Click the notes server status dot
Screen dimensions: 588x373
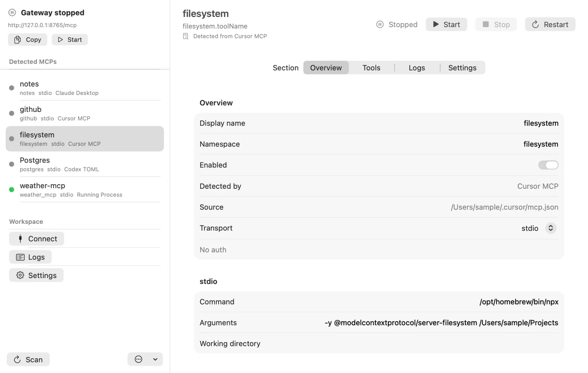12,88
